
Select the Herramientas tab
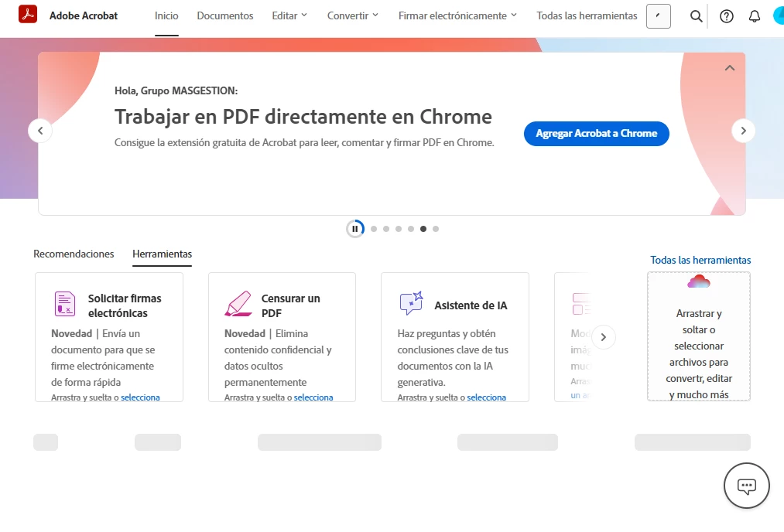162,254
